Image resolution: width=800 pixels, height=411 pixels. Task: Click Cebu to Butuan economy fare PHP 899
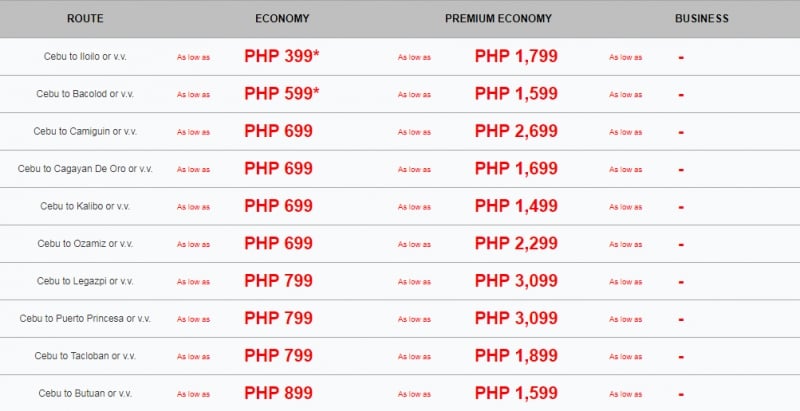pos(278,393)
